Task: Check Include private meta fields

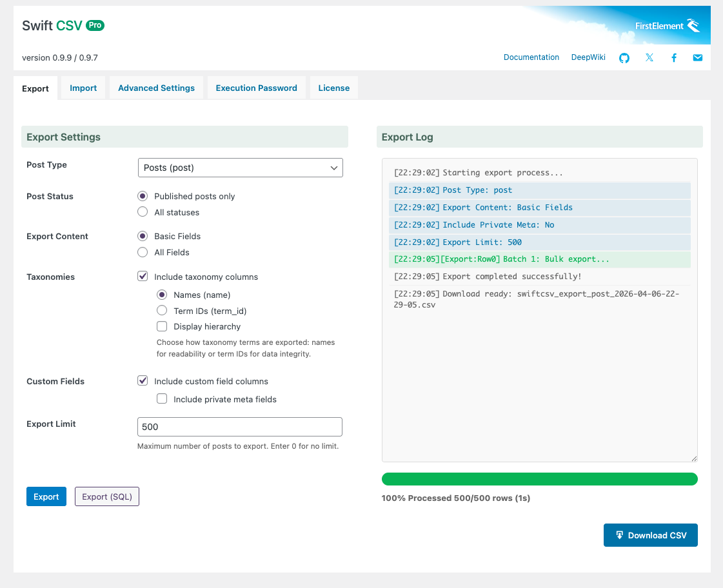Action: pos(162,399)
